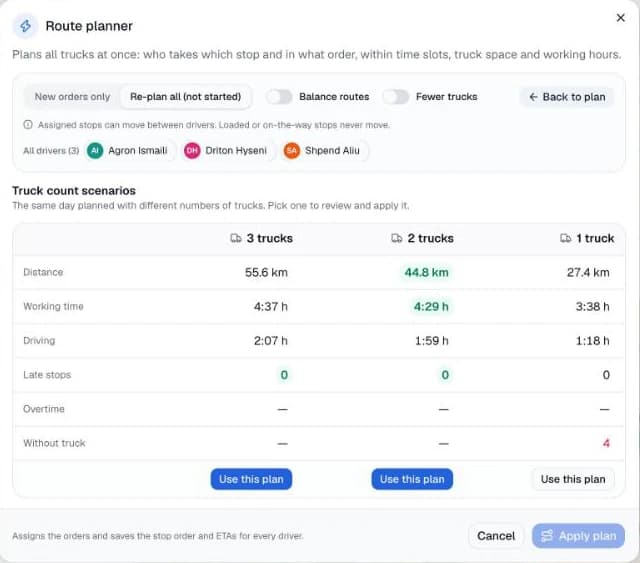Click the info icon beside Assigned stops note
Viewport: 640px width, 563px height.
[28, 125]
